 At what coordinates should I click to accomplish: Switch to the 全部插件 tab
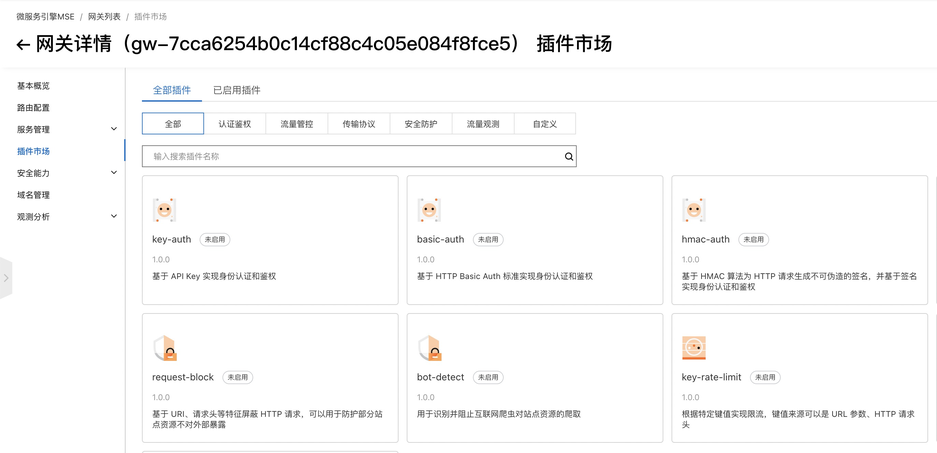(x=172, y=90)
